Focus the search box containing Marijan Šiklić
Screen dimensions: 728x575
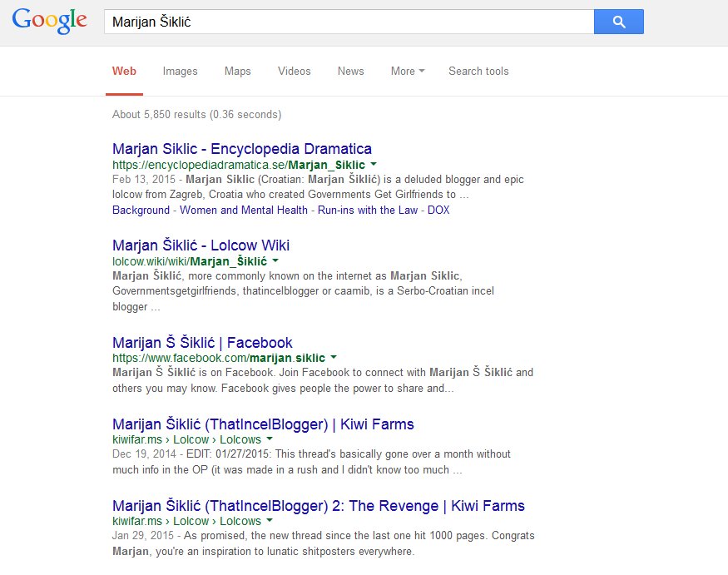click(349, 22)
